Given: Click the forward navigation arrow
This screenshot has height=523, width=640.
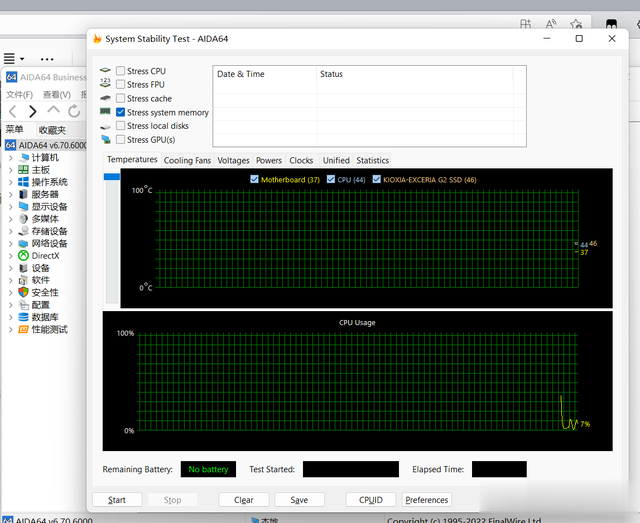Looking at the screenshot, I should [33, 111].
